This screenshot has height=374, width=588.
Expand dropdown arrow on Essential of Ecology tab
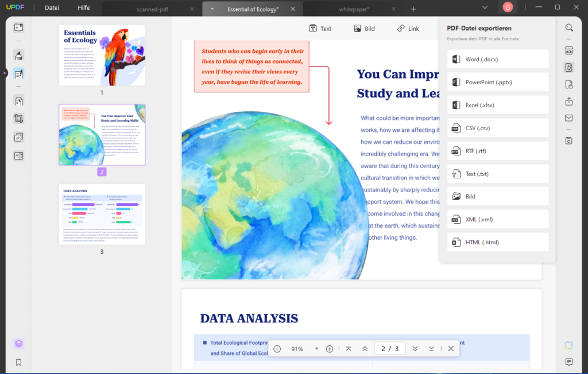212,9
